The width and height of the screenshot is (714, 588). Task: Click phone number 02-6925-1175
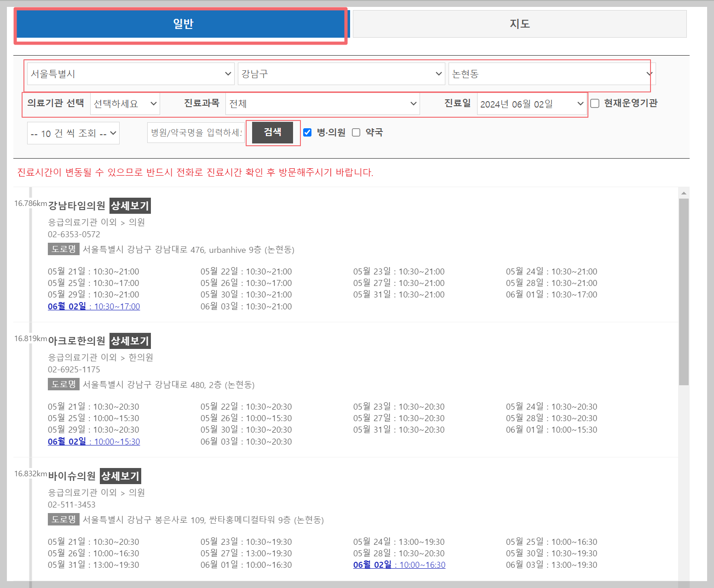tap(74, 370)
